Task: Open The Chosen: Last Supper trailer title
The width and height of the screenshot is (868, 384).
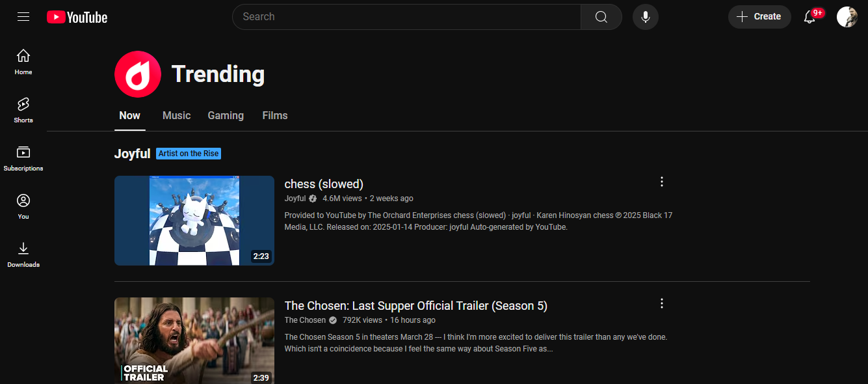Action: tap(416, 305)
